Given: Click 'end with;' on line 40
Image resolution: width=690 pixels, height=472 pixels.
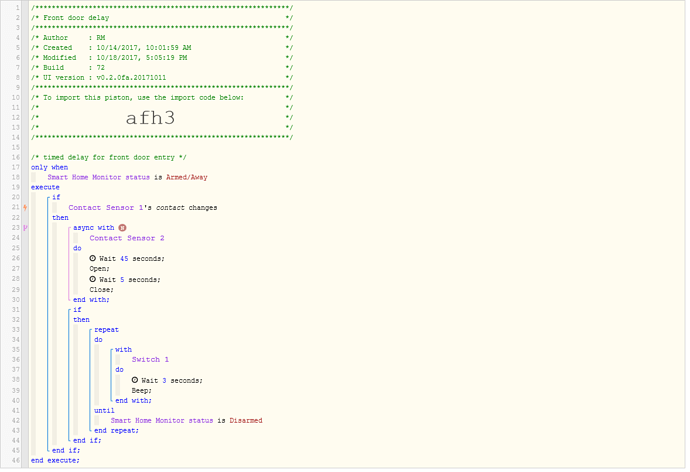Looking at the screenshot, I should 133,401.
